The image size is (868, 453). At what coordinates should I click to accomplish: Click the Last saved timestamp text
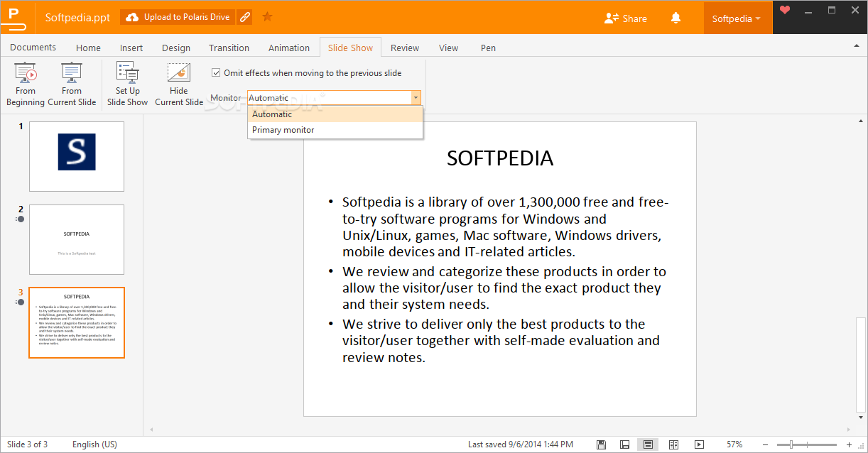521,444
